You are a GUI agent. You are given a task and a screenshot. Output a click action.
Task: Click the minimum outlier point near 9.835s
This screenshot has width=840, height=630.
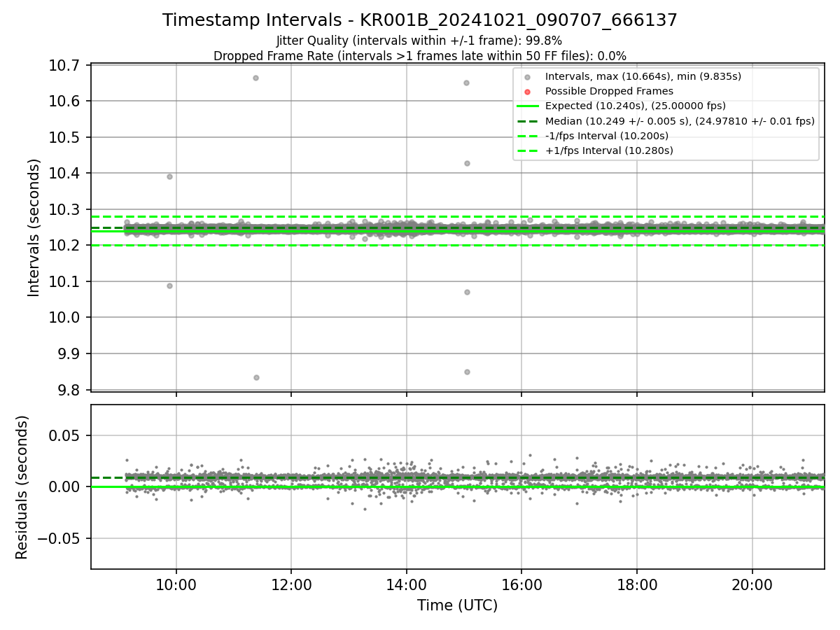(x=256, y=377)
